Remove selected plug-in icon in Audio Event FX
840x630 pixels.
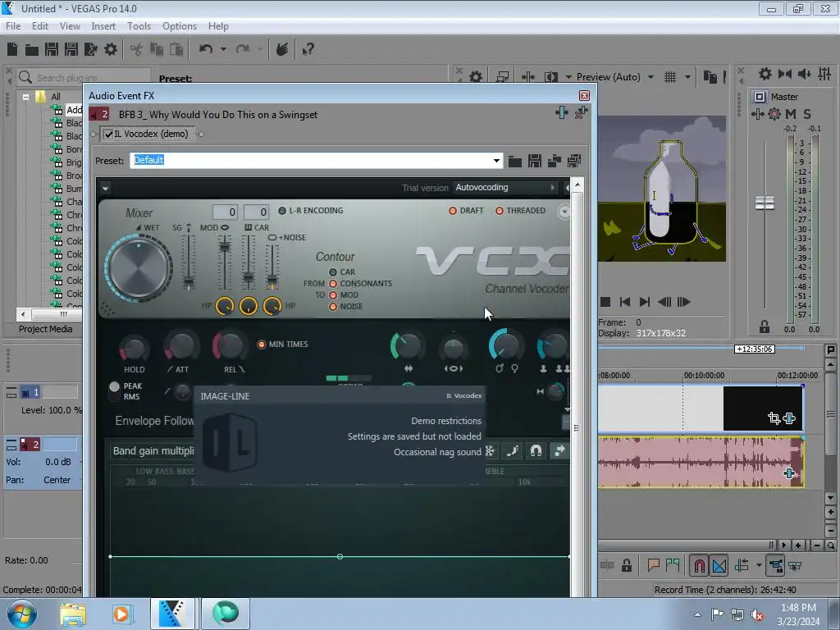(581, 112)
